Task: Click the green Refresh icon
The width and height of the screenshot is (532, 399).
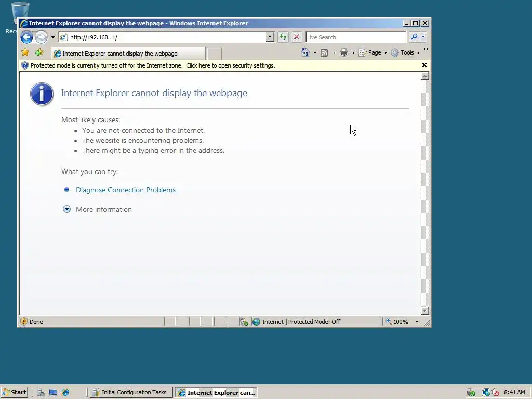Action: tap(283, 37)
